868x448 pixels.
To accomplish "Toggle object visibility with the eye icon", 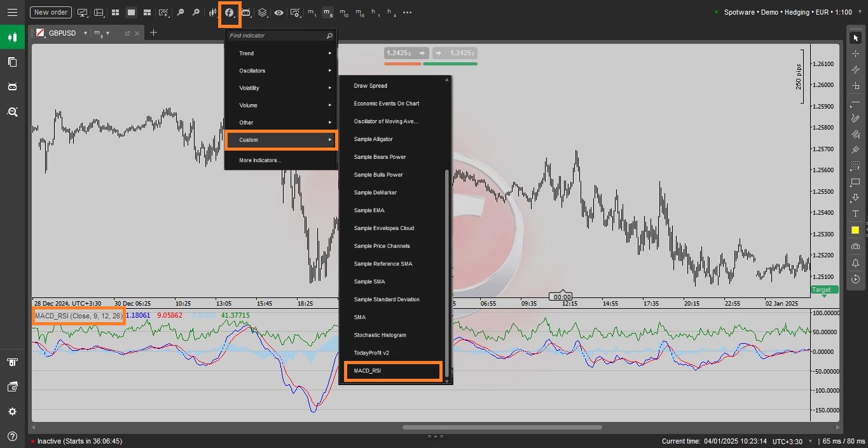I will [x=278, y=12].
